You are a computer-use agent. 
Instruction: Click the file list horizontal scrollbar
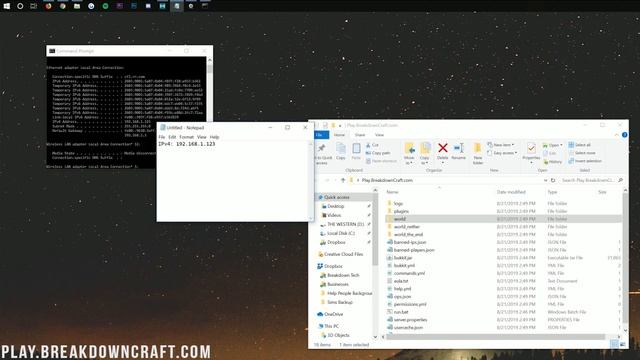(495, 337)
